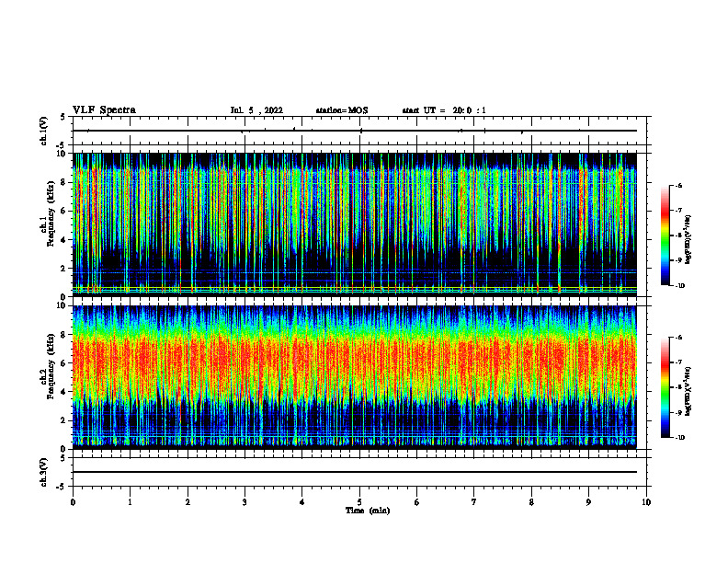Click the "ch.3(V)" waveform axis label
This screenshot has width=728, height=563.
pyautogui.click(x=44, y=473)
